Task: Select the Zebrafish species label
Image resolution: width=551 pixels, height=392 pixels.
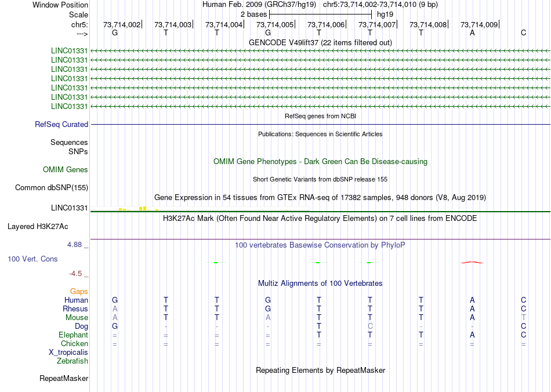Action: (72, 361)
